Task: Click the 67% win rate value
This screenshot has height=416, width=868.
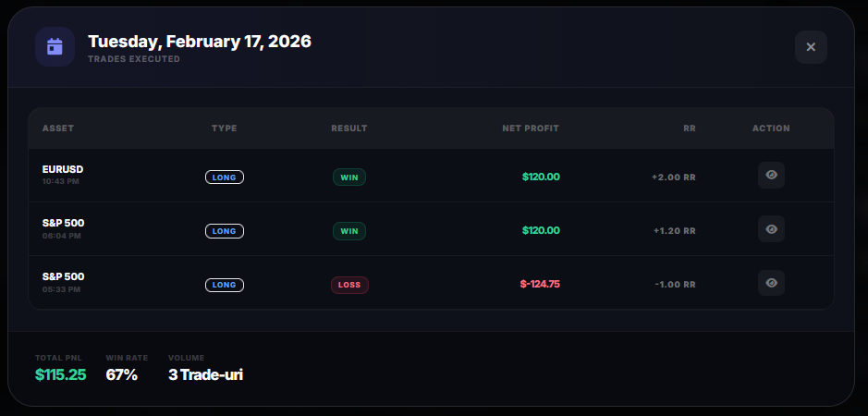Action: click(121, 374)
